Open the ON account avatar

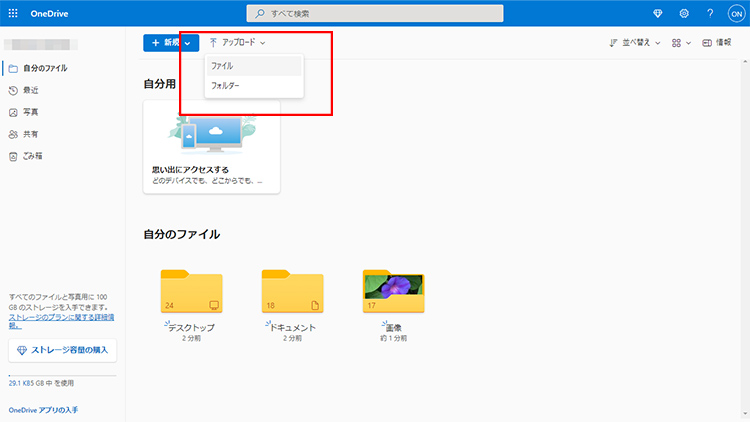pyautogui.click(x=735, y=13)
